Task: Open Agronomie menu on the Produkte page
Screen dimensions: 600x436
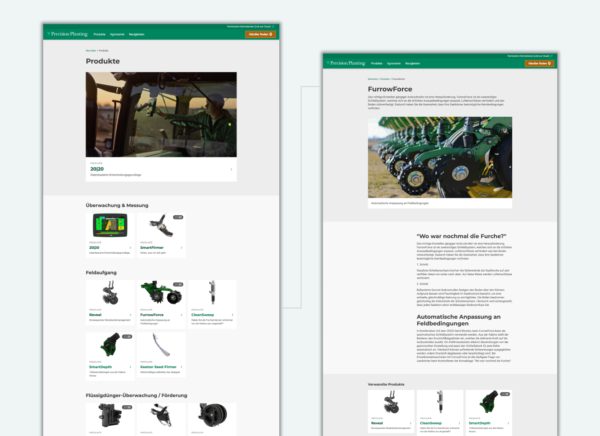Action: click(117, 34)
